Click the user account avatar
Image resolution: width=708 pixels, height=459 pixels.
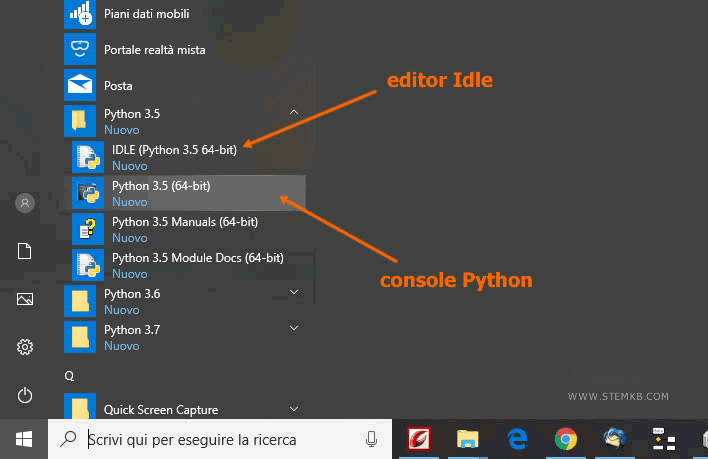coord(25,203)
